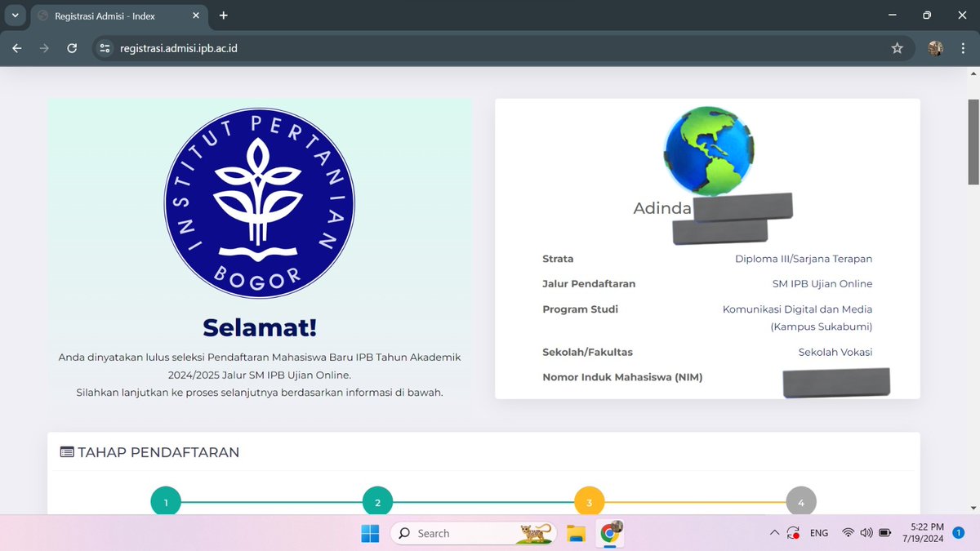
Task: Click the battery tray icon
Action: (x=884, y=533)
